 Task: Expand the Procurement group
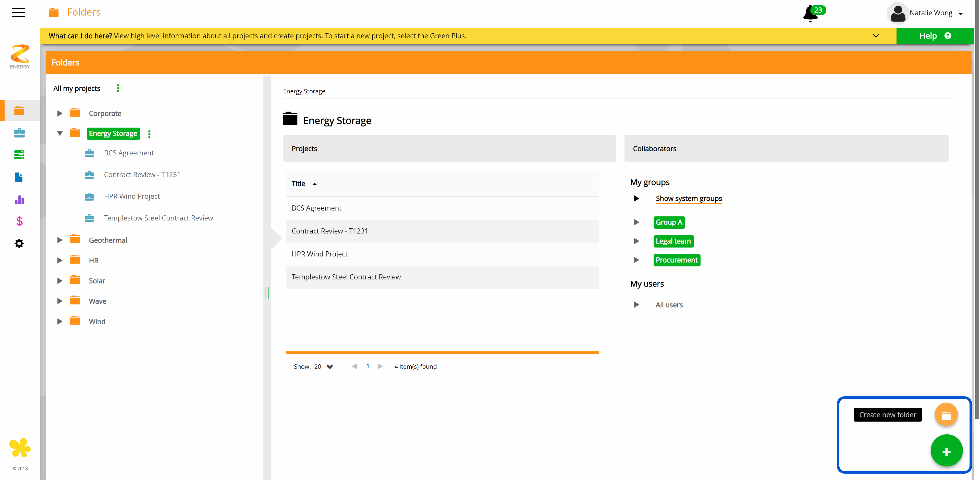pos(636,260)
